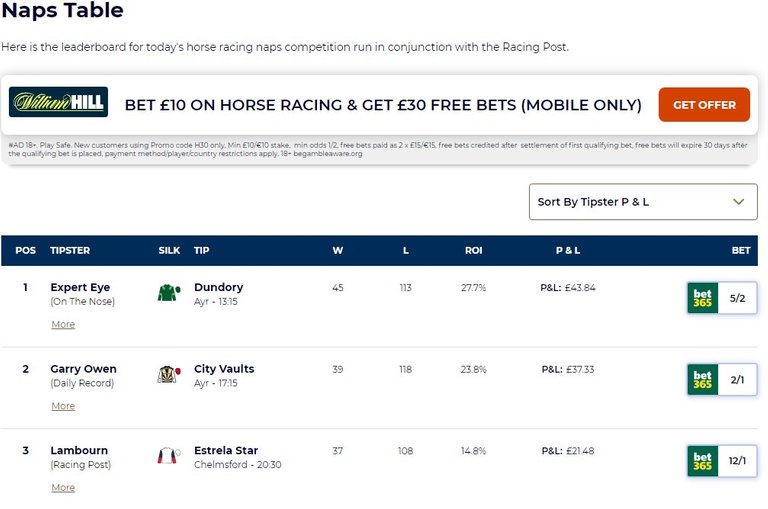Open the Dundory tip link
Image resolution: width=768 pixels, height=509 pixels.
point(218,287)
